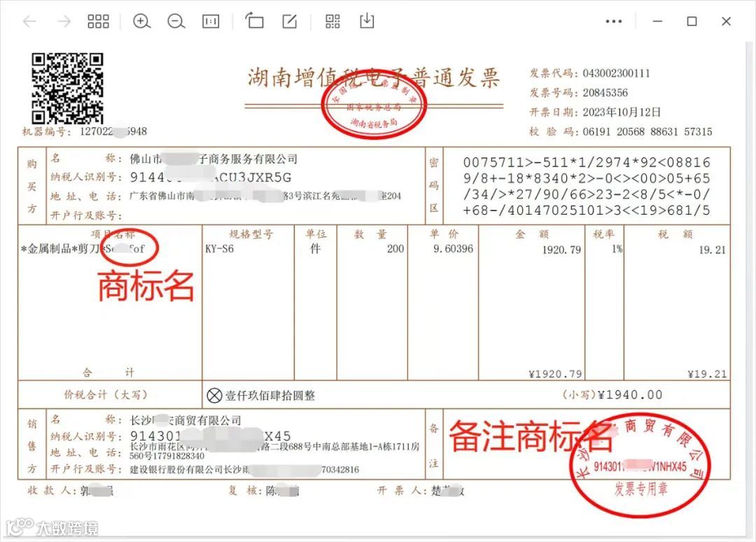Click the 税率 column header
The image size is (756, 542).
(603, 234)
